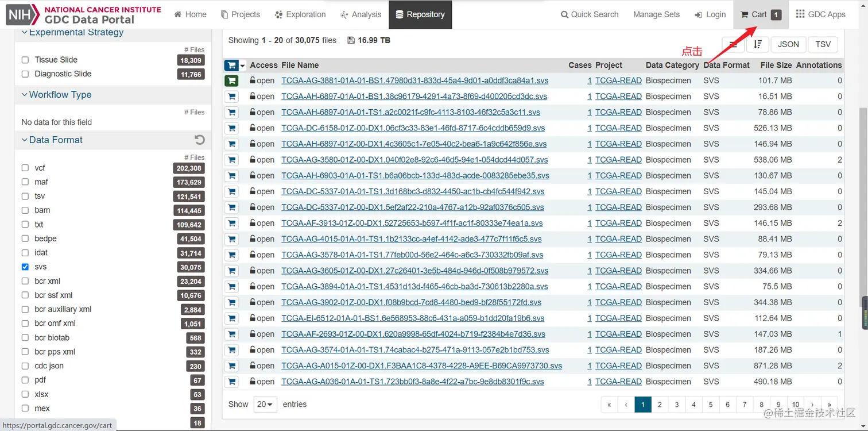Click the NIH GDC Data Portal logo

coord(84,14)
